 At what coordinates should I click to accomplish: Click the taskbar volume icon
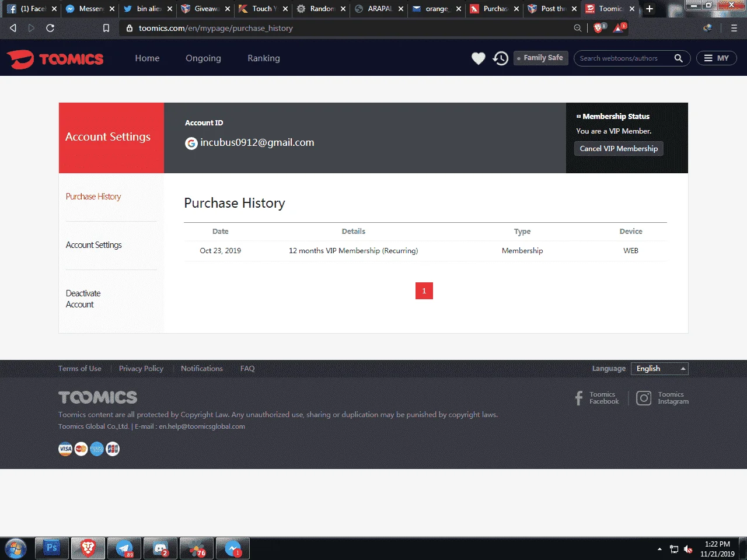tap(688, 549)
